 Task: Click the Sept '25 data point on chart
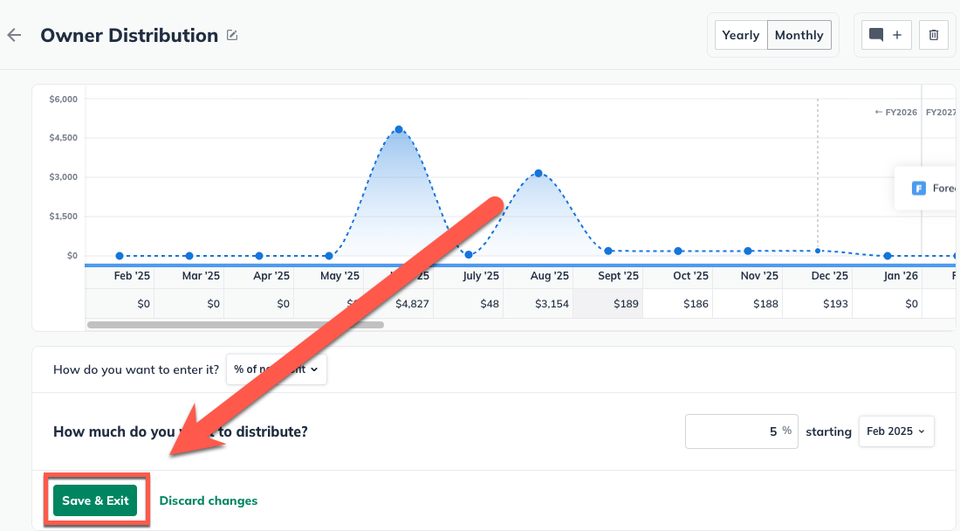[x=608, y=251]
